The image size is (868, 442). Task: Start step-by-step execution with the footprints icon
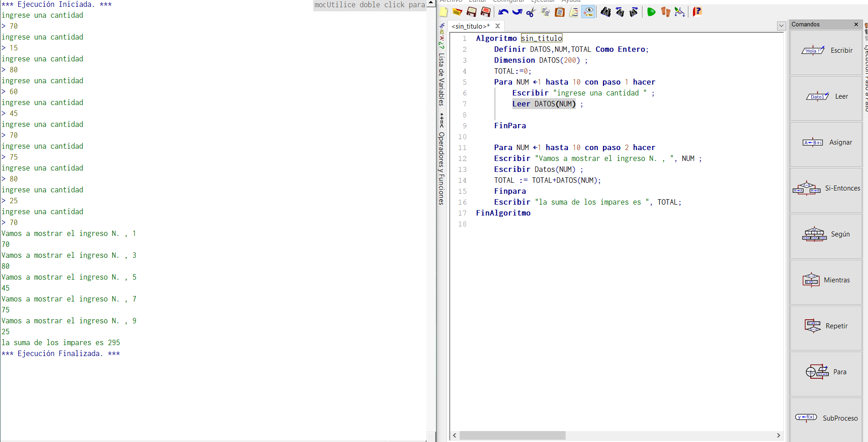point(666,12)
